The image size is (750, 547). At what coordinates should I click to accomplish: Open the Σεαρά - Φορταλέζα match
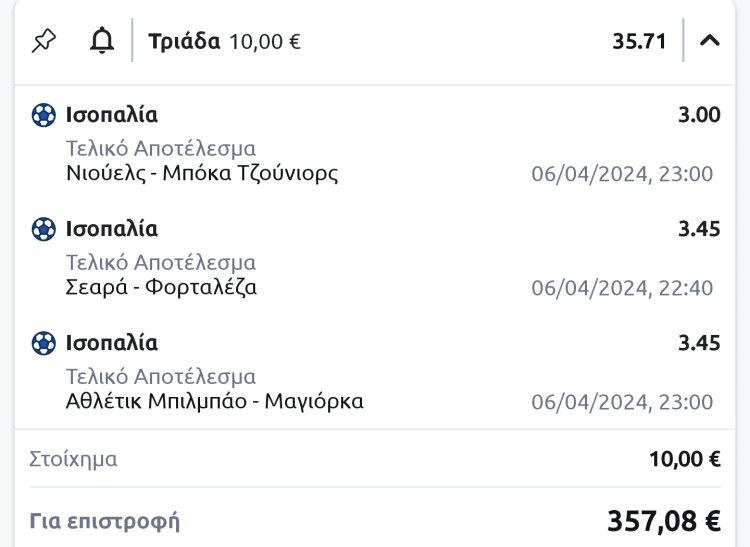[x=162, y=287]
